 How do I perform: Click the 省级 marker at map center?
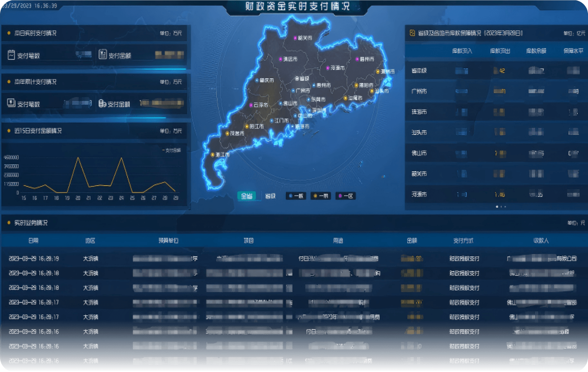pyautogui.click(x=297, y=78)
